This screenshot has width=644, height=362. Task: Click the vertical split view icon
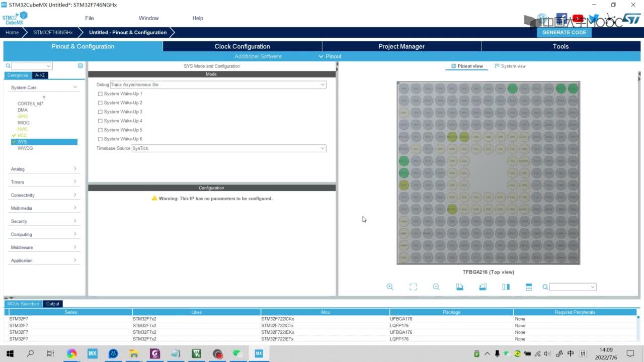point(506,287)
